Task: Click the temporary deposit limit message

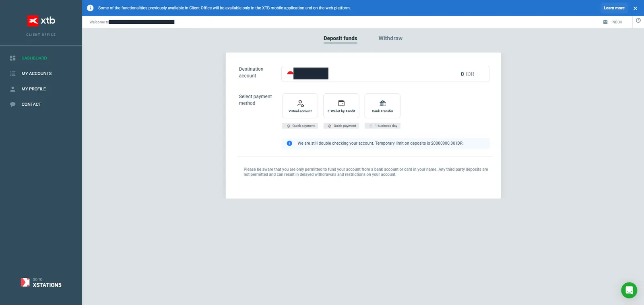Action: point(380,143)
